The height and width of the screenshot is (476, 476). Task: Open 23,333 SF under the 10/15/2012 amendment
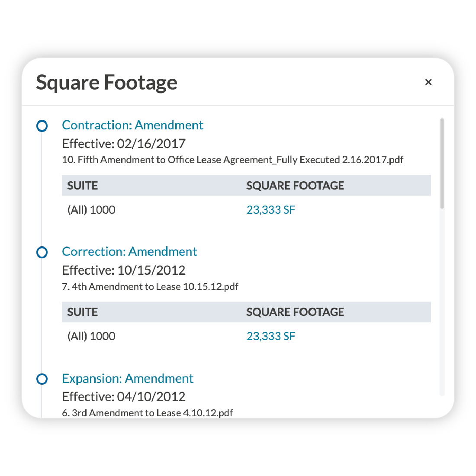coord(270,336)
